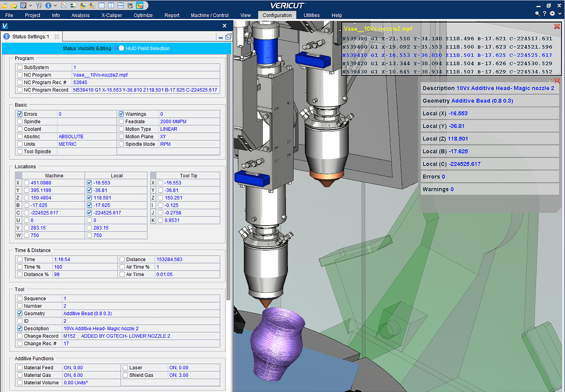Select the two-column view layout icon
The height and width of the screenshot is (392, 565).
pyautogui.click(x=111, y=5)
